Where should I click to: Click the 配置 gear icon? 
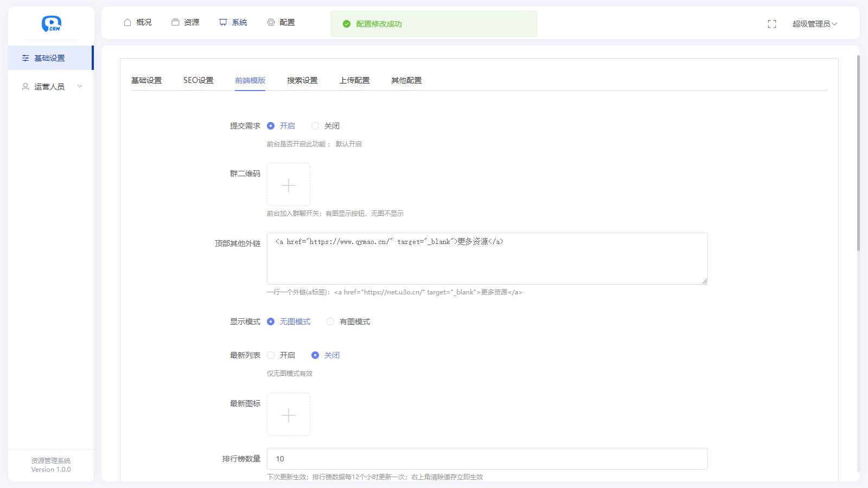coord(271,22)
